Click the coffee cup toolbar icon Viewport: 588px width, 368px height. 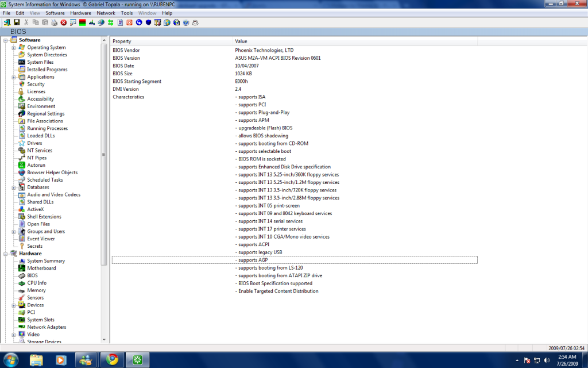coord(195,22)
